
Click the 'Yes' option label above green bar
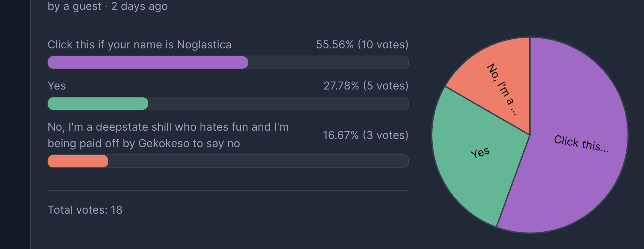pos(57,86)
